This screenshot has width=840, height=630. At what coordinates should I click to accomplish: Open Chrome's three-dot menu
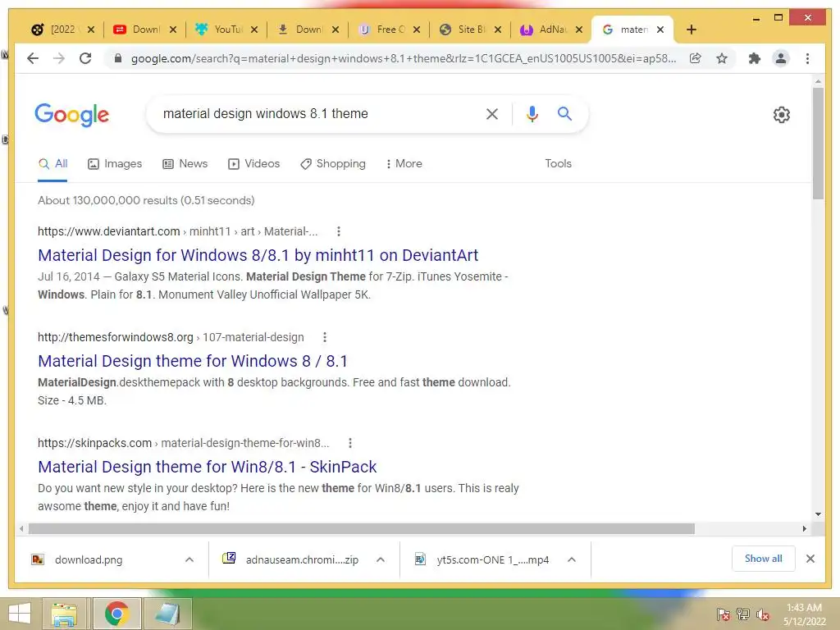pyautogui.click(x=807, y=58)
